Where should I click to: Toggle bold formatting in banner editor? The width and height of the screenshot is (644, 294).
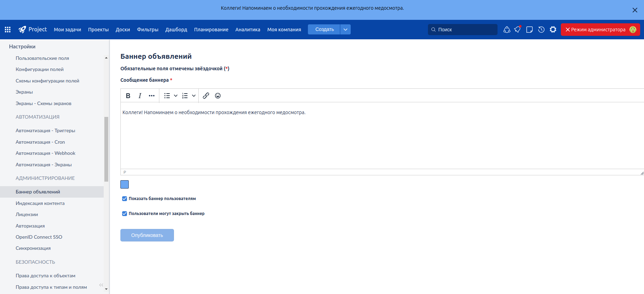[x=128, y=96]
